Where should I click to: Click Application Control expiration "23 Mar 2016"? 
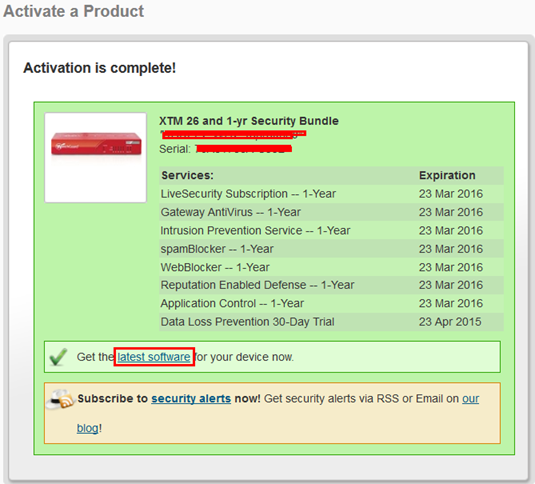pyautogui.click(x=451, y=303)
